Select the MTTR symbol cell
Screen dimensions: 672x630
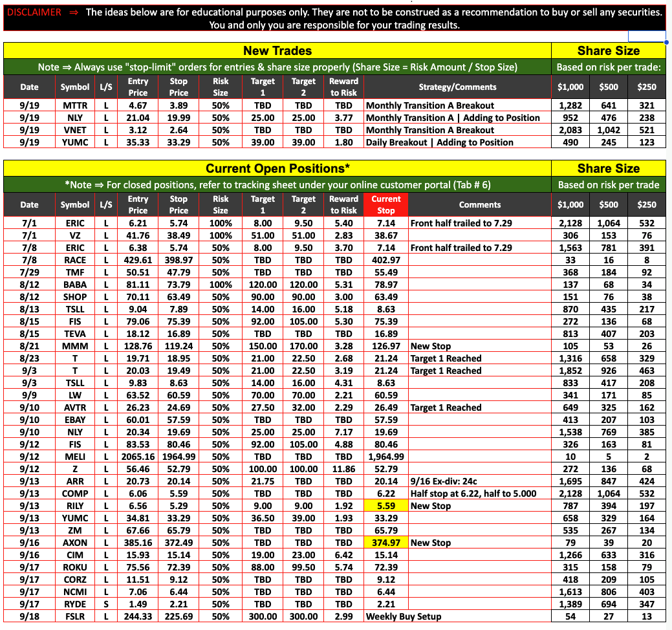(75, 105)
